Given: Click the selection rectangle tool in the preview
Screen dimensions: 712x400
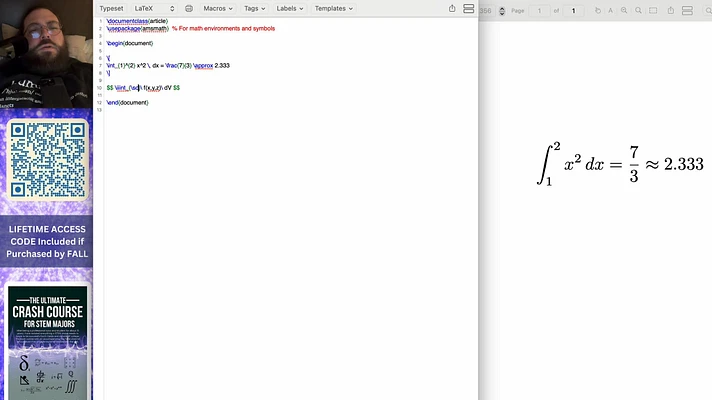Looking at the screenshot, I should 653,10.
